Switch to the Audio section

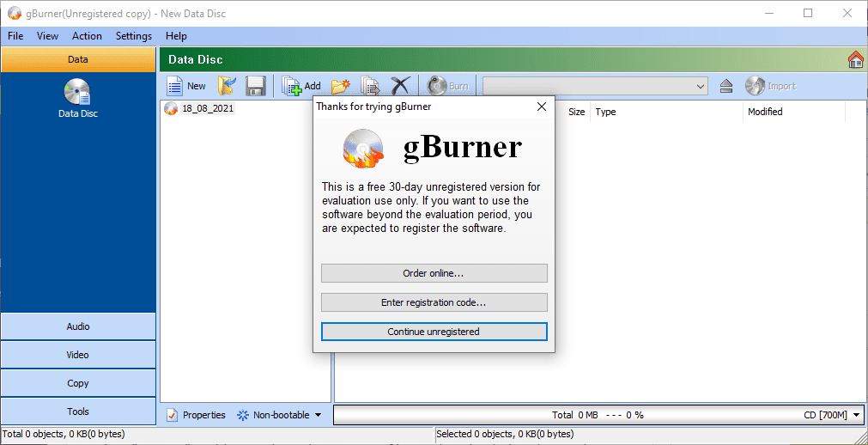pyautogui.click(x=78, y=326)
